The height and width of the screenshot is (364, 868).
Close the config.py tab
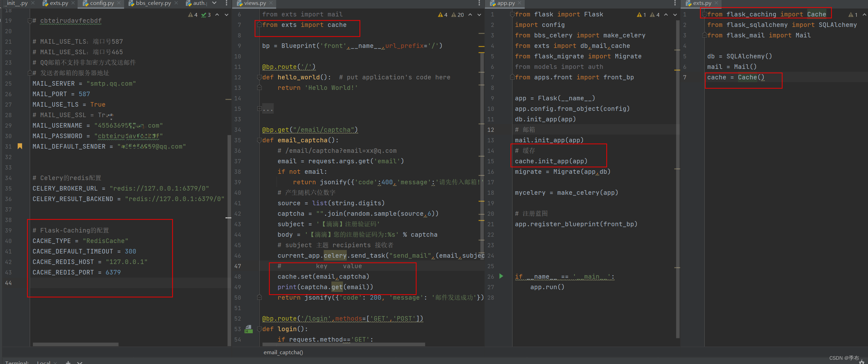click(x=119, y=3)
